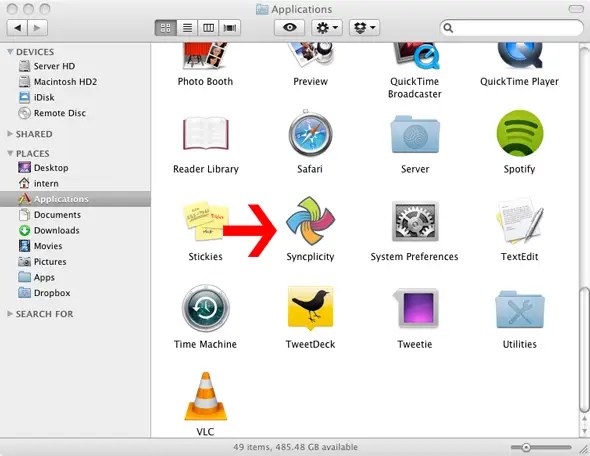Go to Movies in the sidebar
The height and width of the screenshot is (456, 590).
point(75,246)
